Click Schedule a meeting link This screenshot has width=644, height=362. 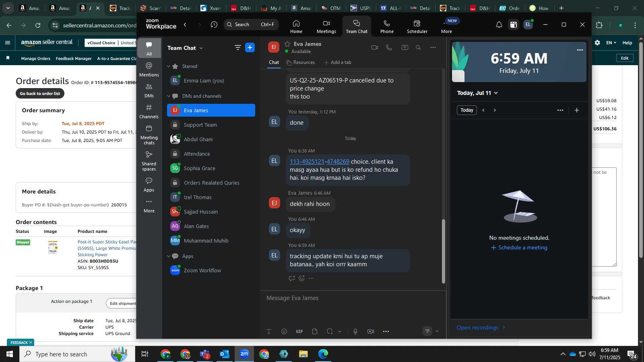point(519,247)
